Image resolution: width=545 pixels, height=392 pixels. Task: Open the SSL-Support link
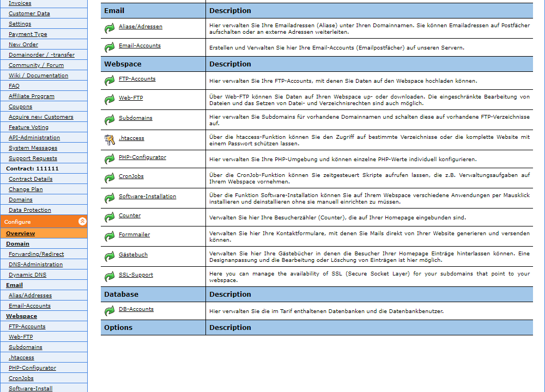[136, 275]
